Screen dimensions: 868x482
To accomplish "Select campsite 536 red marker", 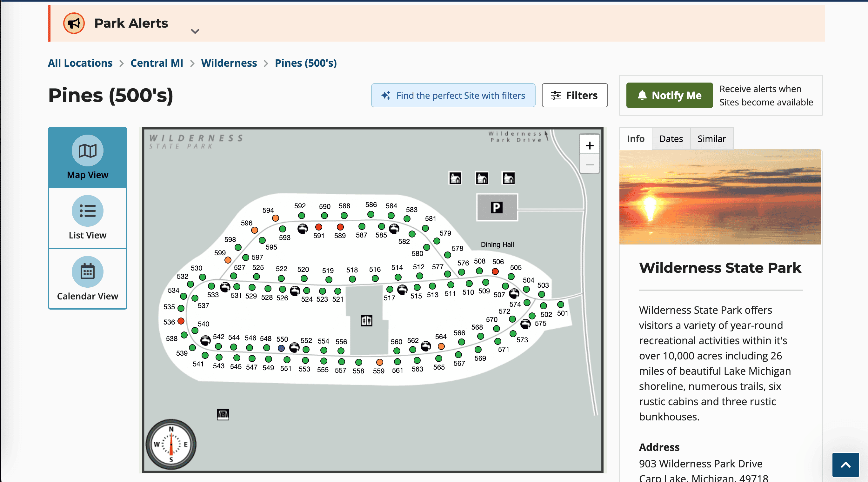I will [181, 321].
